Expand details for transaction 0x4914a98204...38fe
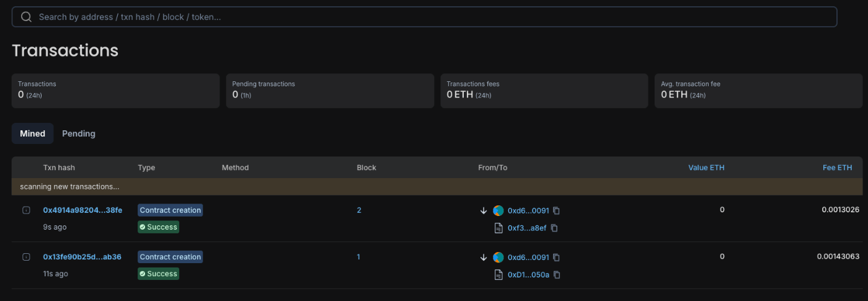868x301 pixels. (26, 210)
